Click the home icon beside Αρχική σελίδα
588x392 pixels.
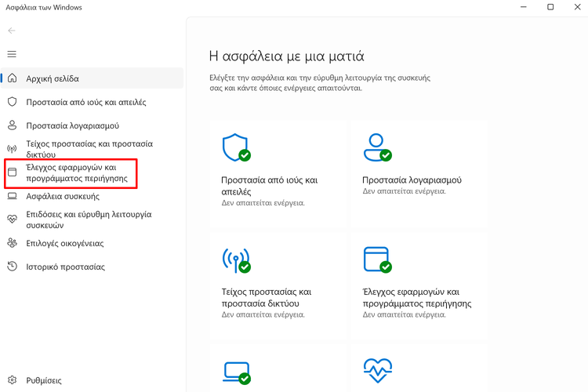[x=12, y=78]
